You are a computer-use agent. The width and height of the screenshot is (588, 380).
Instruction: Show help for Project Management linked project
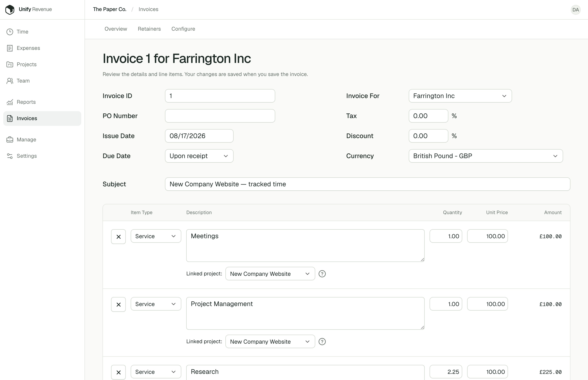pyautogui.click(x=322, y=342)
